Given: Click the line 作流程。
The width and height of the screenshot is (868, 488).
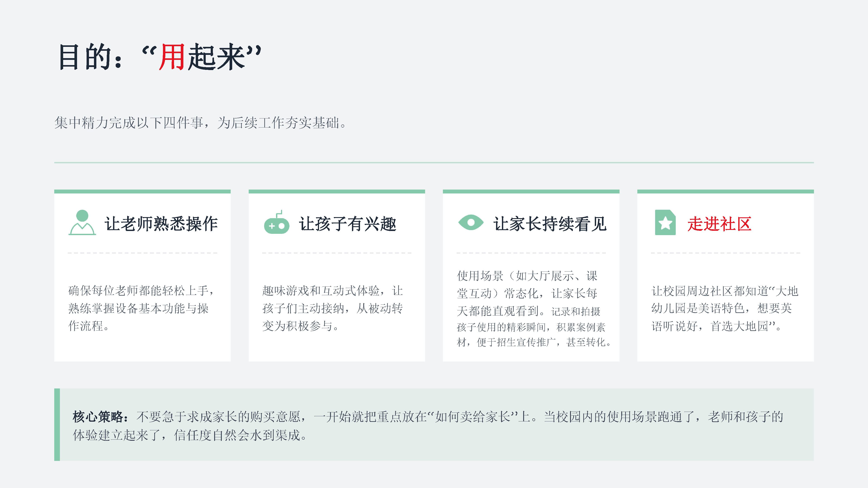Looking at the screenshot, I should point(89,326).
